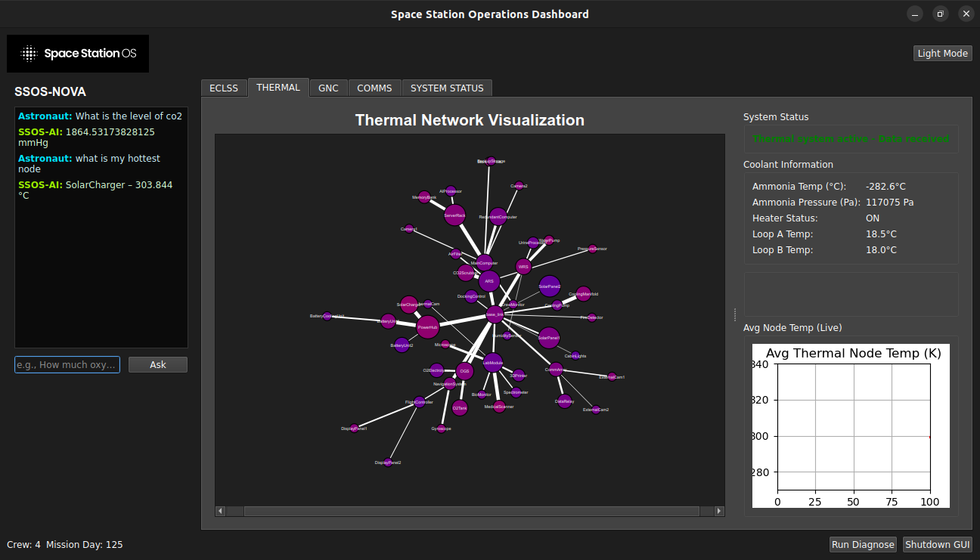Click the MainComputer node

[x=484, y=263]
